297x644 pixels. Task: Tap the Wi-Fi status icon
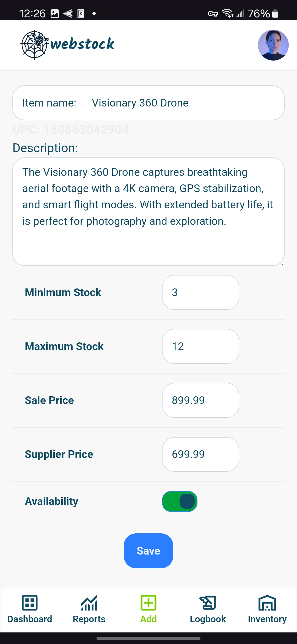(x=228, y=13)
